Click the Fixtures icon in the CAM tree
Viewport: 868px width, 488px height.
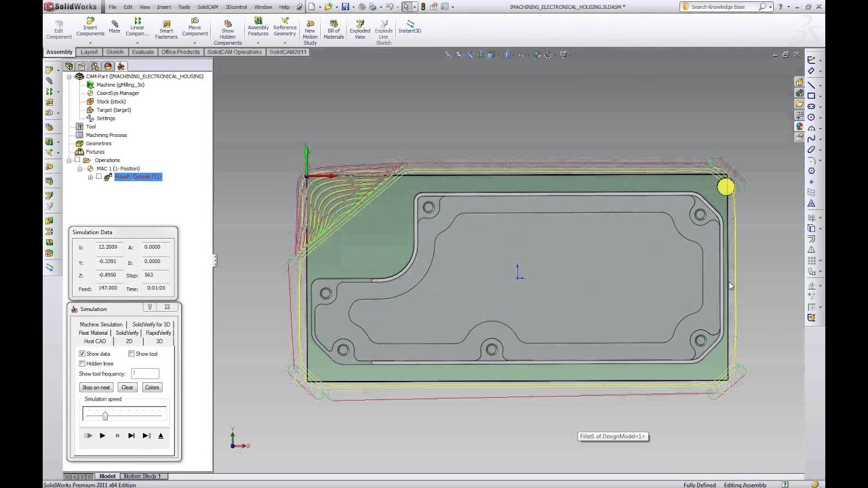click(x=79, y=152)
